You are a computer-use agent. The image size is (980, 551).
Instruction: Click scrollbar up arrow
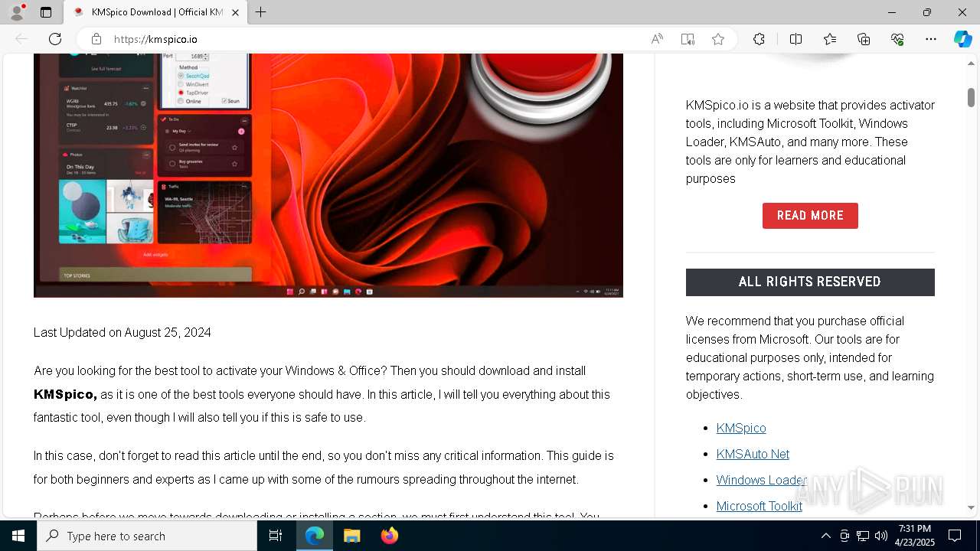click(971, 63)
